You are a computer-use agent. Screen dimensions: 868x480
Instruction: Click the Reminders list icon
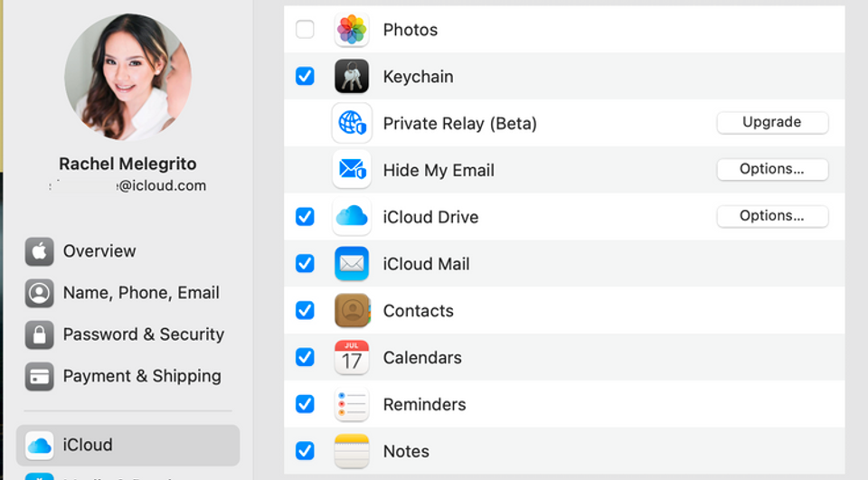pos(352,404)
